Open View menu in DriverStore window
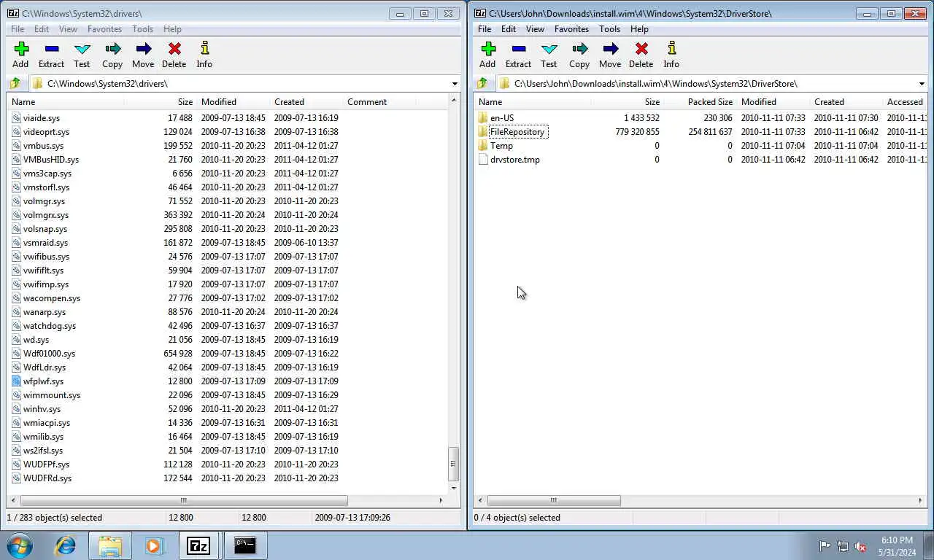This screenshot has width=934, height=560. tap(535, 29)
